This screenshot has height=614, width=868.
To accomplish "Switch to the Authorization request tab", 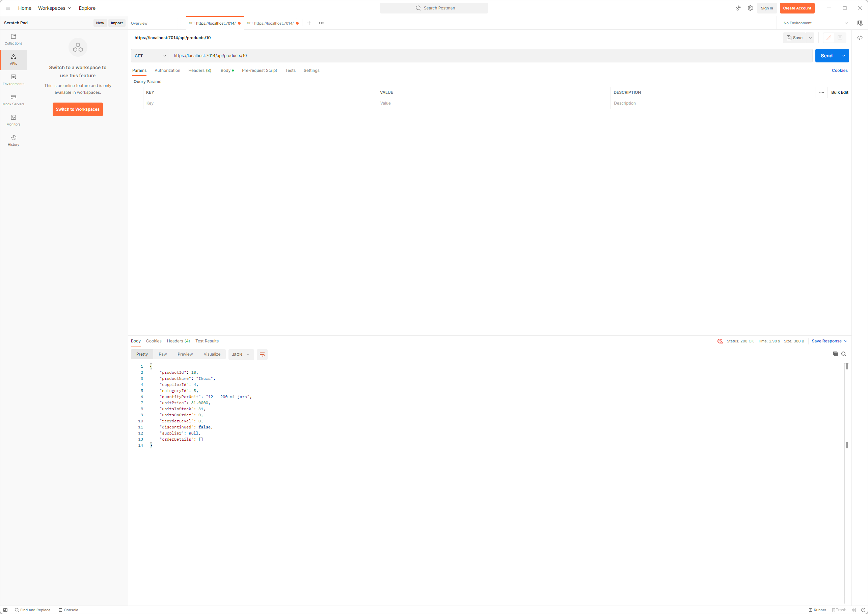I will (167, 70).
